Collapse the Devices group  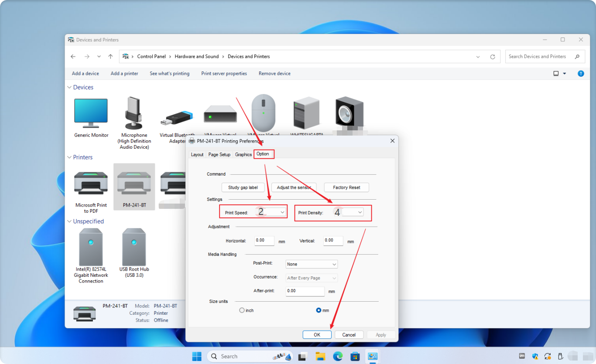(69, 87)
